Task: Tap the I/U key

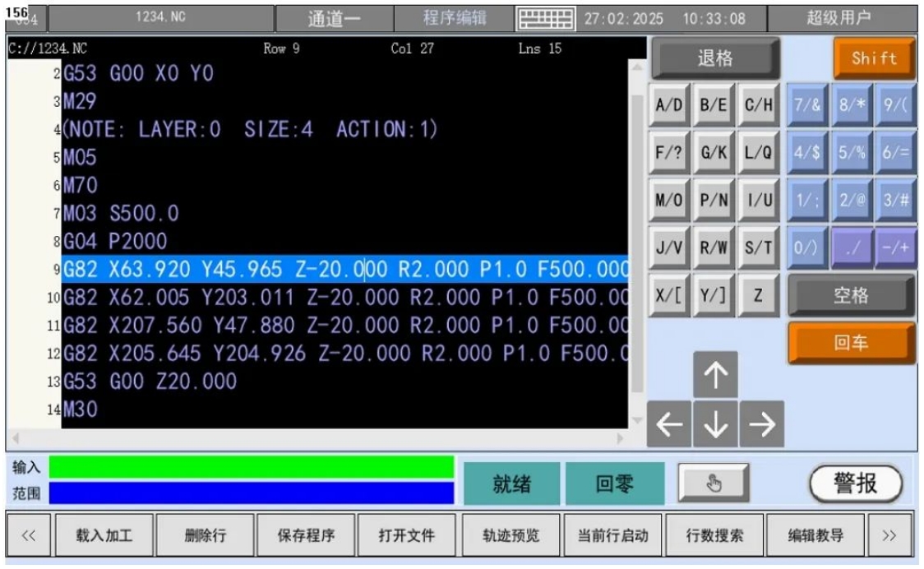Action: pyautogui.click(x=759, y=201)
